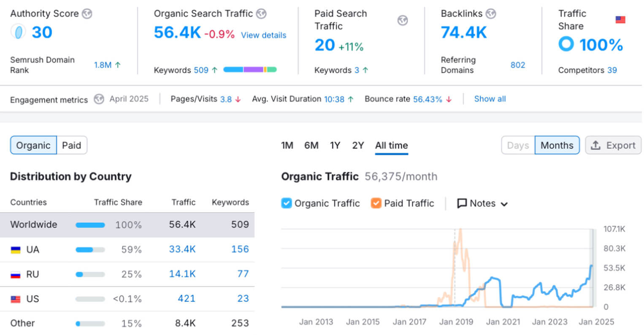Click the keywords distribution color bar
Screen dimensions: 644x335
point(250,70)
